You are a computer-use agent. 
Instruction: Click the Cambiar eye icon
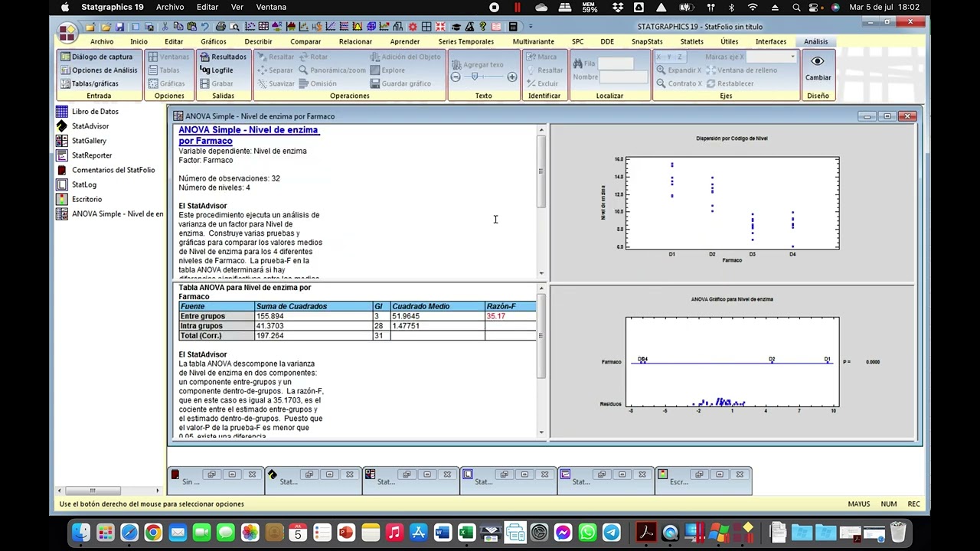818,61
